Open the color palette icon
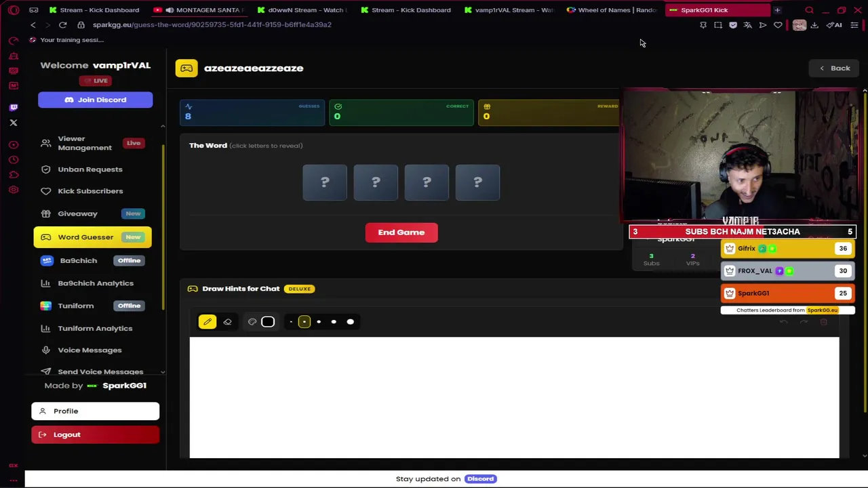The width and height of the screenshot is (868, 488). click(x=252, y=322)
